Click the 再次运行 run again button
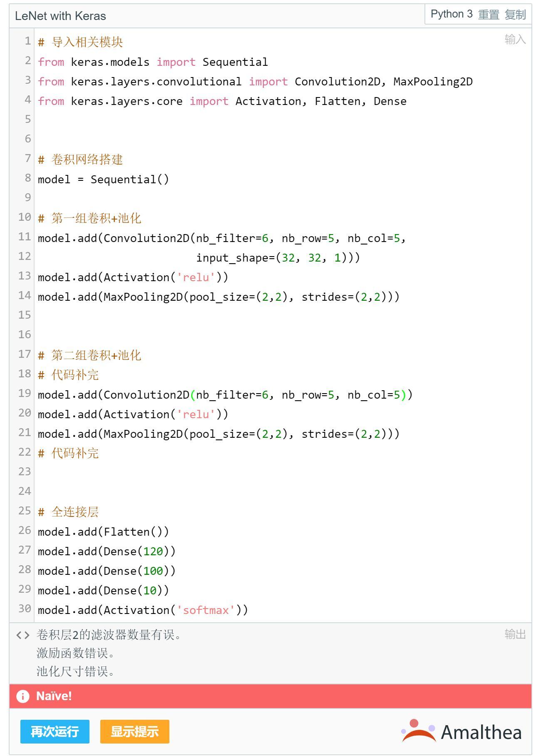 (x=55, y=731)
